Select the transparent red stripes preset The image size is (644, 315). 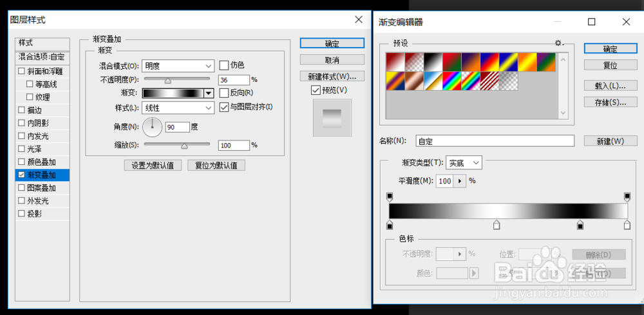(x=489, y=81)
